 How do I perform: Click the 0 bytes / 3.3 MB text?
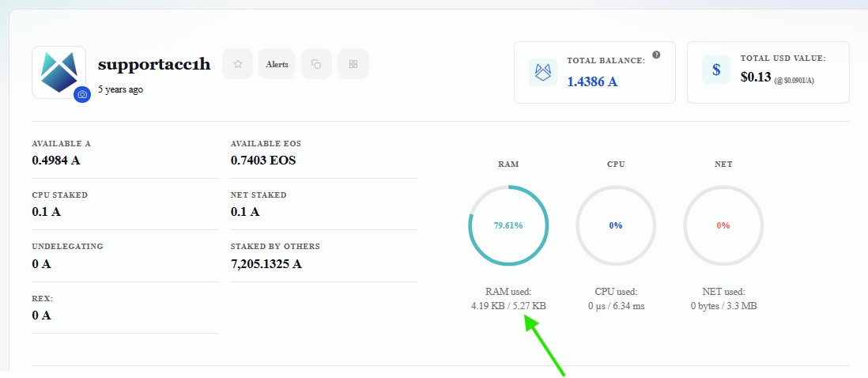click(x=723, y=305)
